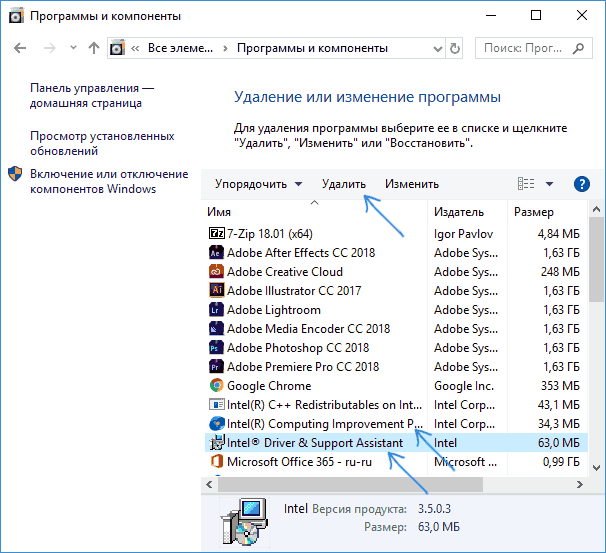Sort by the Издатель column header
Screen dimensions: 606x553
coord(459,212)
